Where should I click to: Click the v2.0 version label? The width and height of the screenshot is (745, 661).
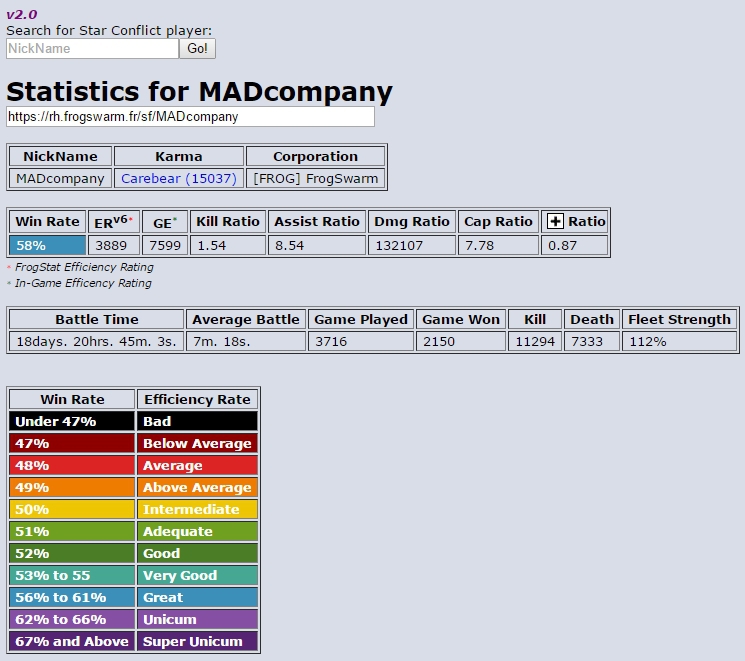click(22, 14)
